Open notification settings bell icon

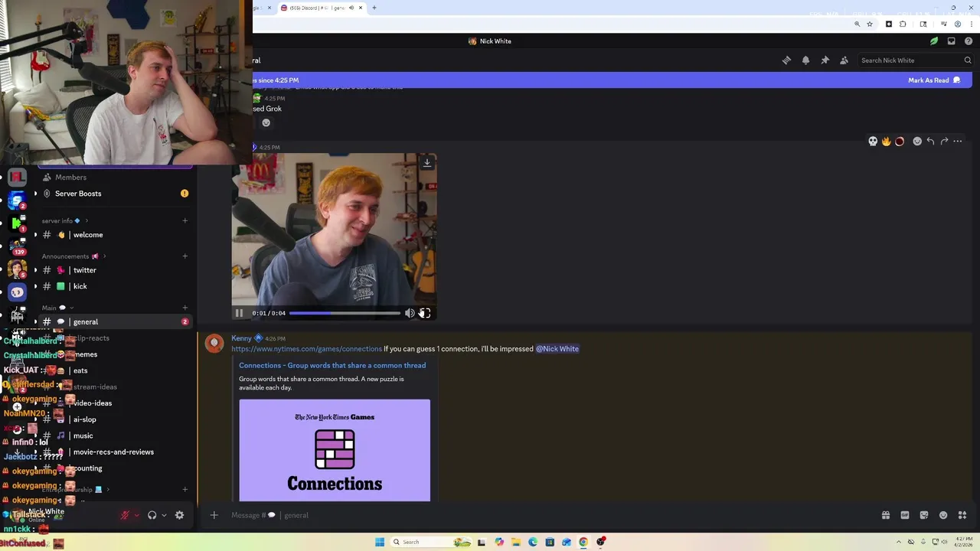point(805,60)
